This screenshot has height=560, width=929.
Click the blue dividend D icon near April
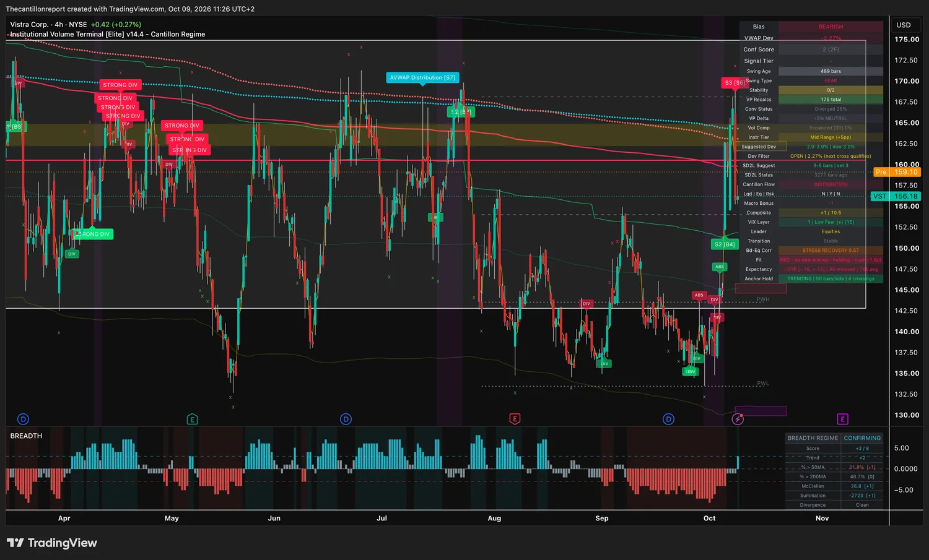24,419
